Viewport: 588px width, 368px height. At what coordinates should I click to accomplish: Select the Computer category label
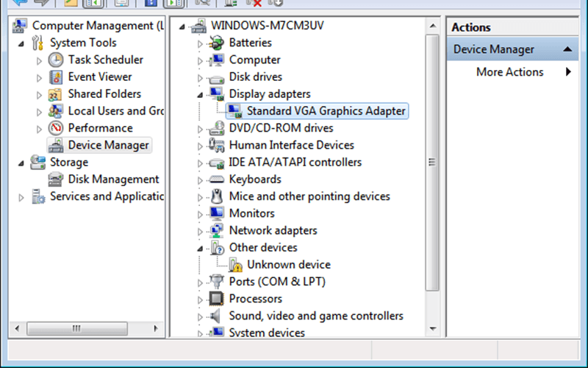coord(254,60)
